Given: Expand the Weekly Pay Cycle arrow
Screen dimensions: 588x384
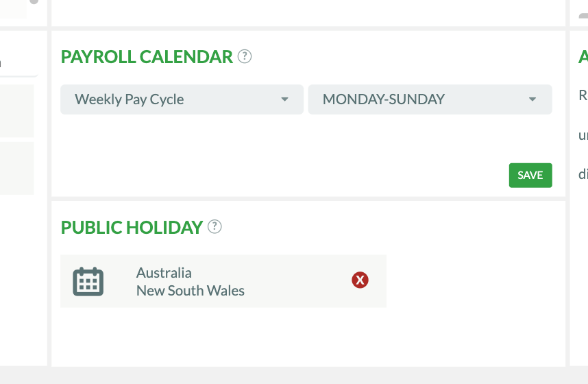Looking at the screenshot, I should coord(284,99).
